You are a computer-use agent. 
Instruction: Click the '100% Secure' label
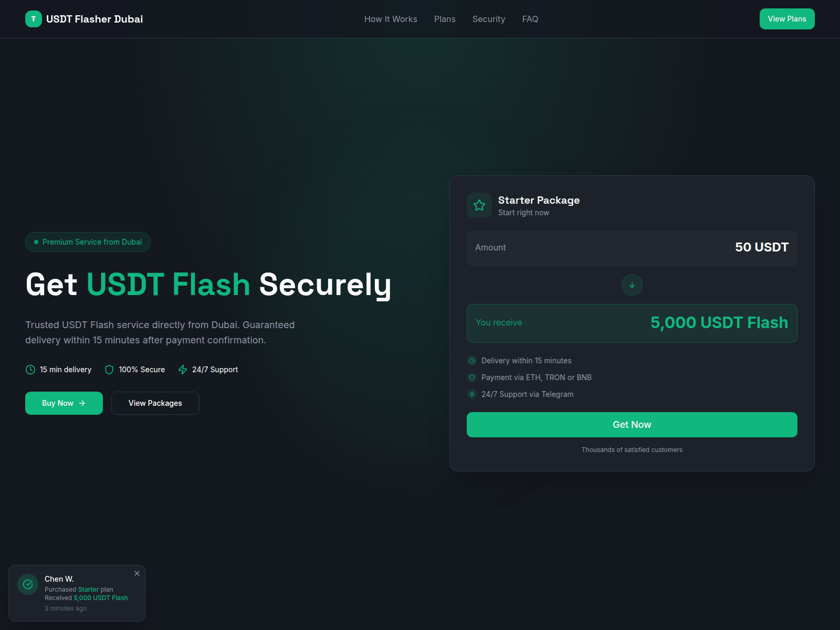[142, 370]
